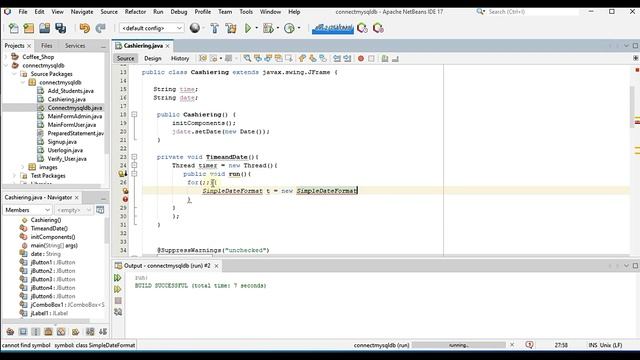
Task: Open the Run Project arrow dropdown
Action: coord(257,28)
